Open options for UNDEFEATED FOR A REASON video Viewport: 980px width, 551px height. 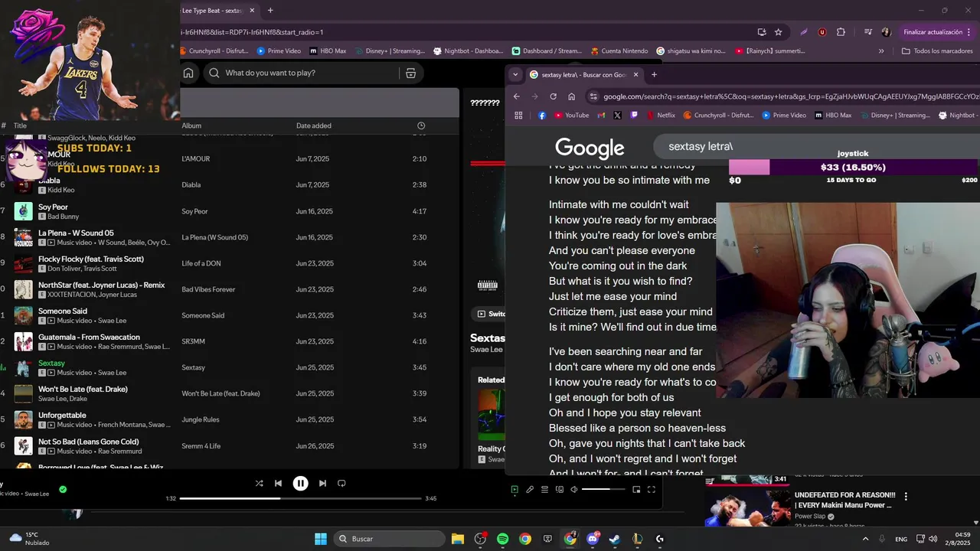pos(906,496)
